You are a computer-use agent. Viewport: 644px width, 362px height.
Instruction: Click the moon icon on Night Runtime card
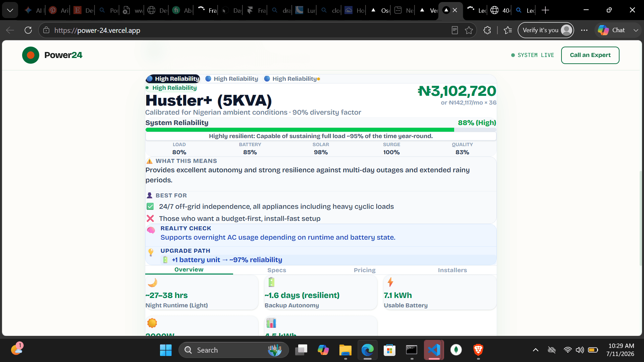point(152,283)
